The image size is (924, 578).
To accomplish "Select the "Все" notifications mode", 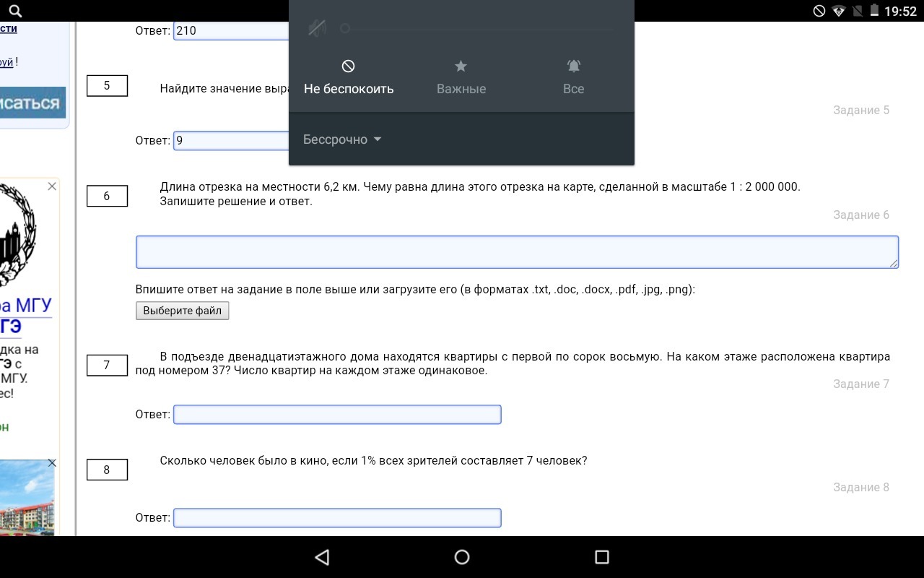I will (573, 77).
